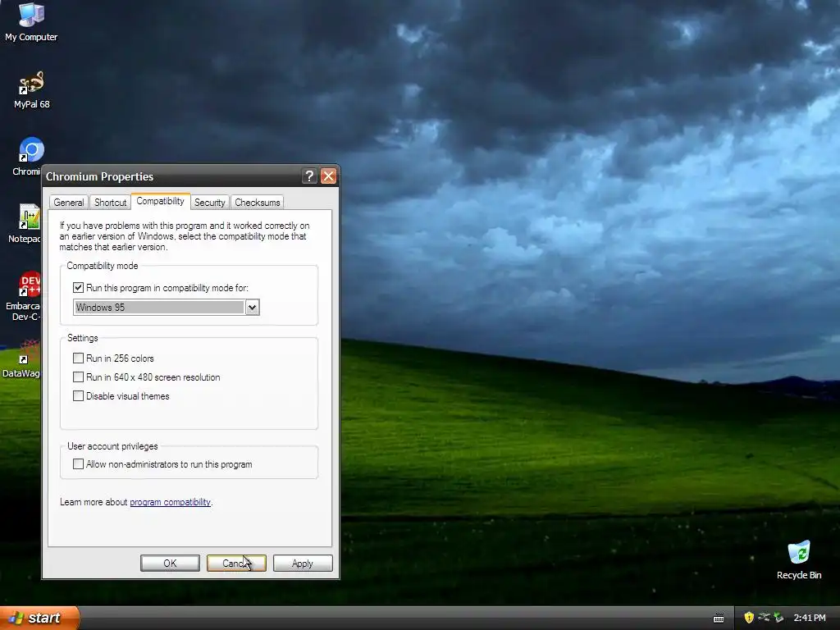Click the Chromium Properties title bar
The height and width of the screenshot is (630, 840).
click(171, 176)
